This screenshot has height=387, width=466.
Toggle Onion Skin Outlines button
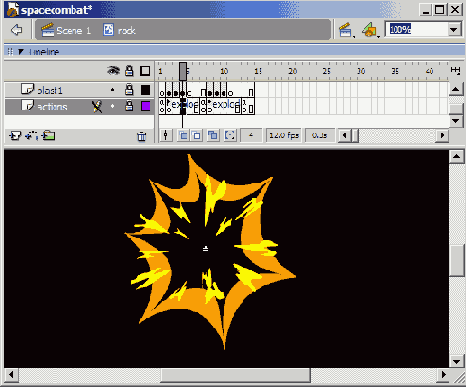(197, 135)
